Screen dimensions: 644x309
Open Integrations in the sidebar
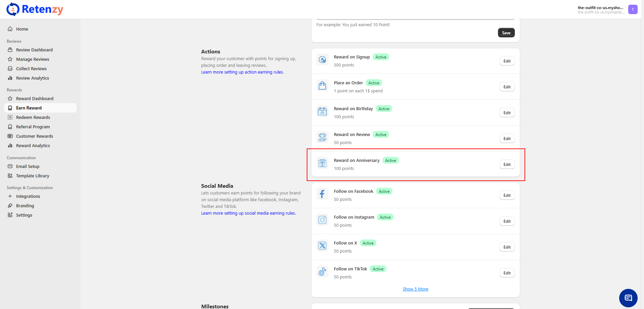(28, 196)
